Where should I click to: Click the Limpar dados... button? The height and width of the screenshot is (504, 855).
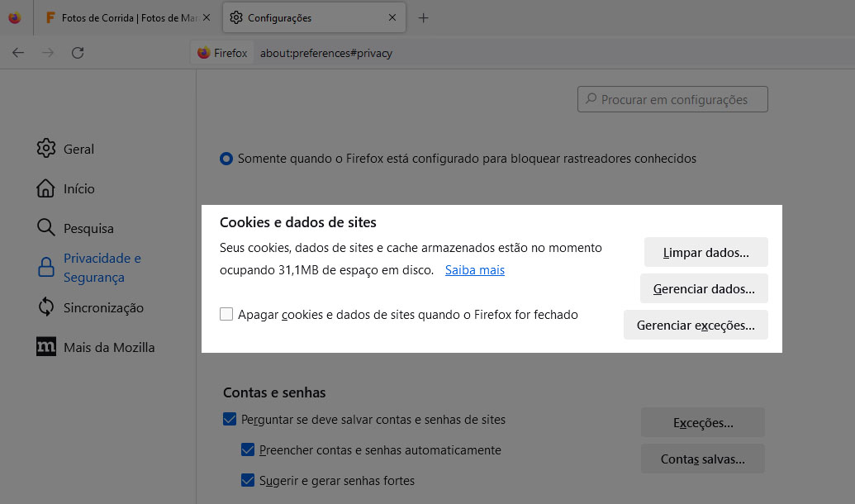click(705, 252)
